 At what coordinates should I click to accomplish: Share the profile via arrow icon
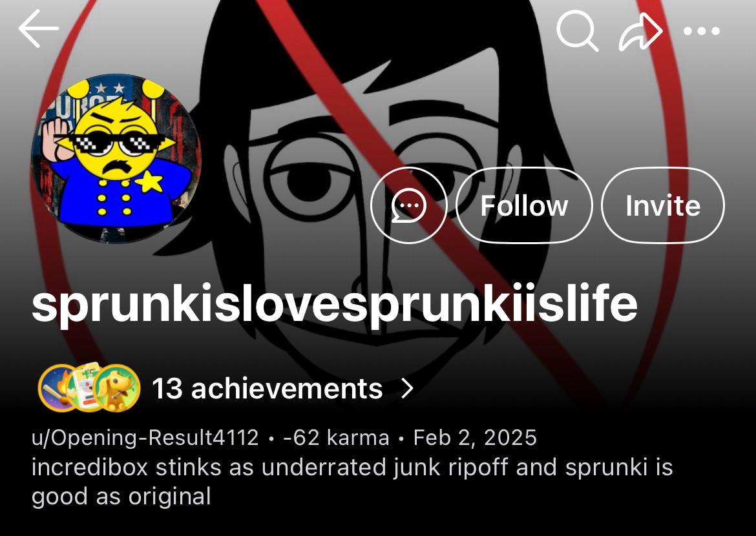pyautogui.click(x=640, y=32)
